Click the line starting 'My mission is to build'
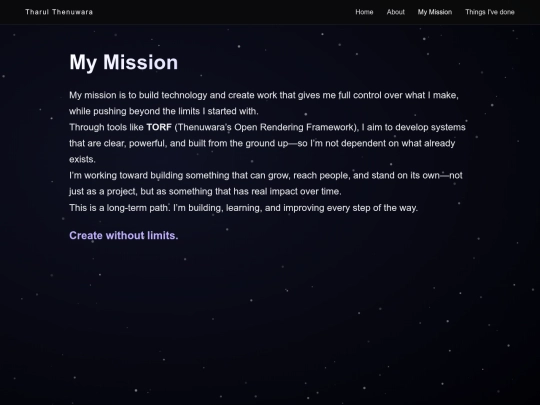 tap(264, 95)
